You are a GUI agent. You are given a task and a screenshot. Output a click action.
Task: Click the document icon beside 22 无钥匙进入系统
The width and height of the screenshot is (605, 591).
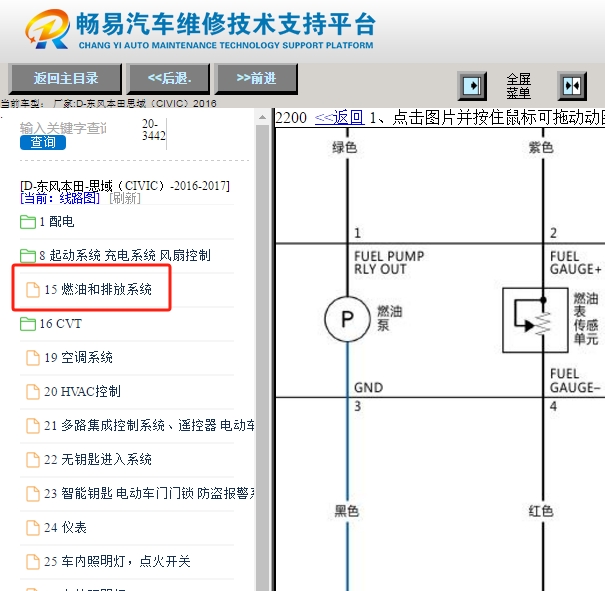(x=33, y=459)
